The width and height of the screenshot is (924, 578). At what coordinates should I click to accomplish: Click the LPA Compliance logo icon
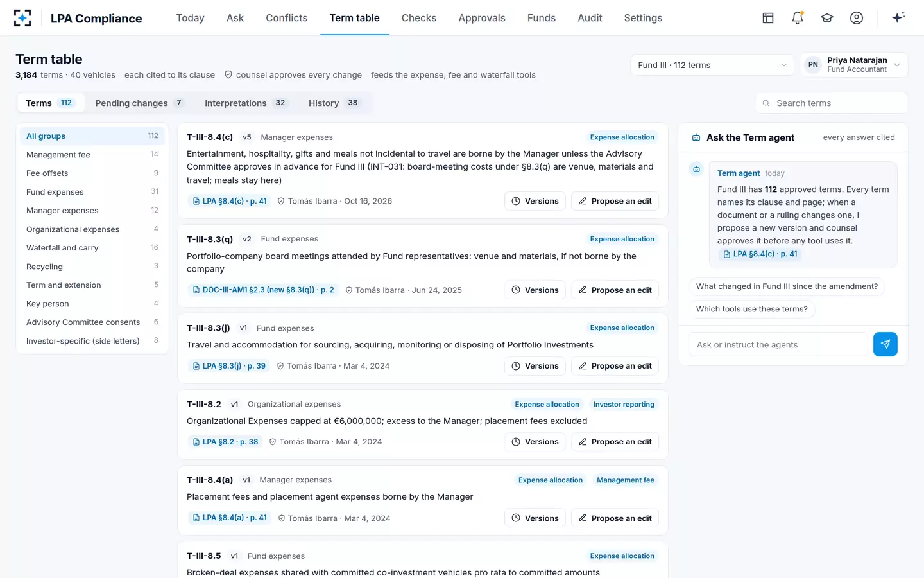(22, 18)
